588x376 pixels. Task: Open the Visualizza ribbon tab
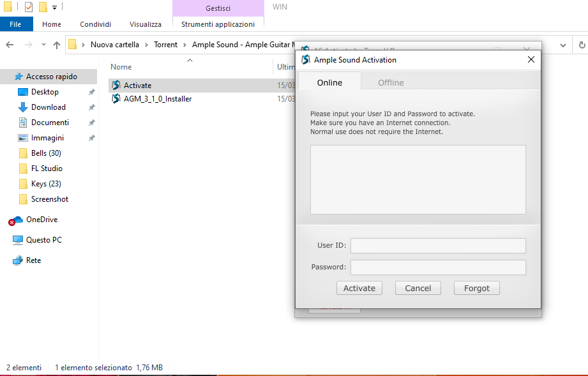coord(146,24)
